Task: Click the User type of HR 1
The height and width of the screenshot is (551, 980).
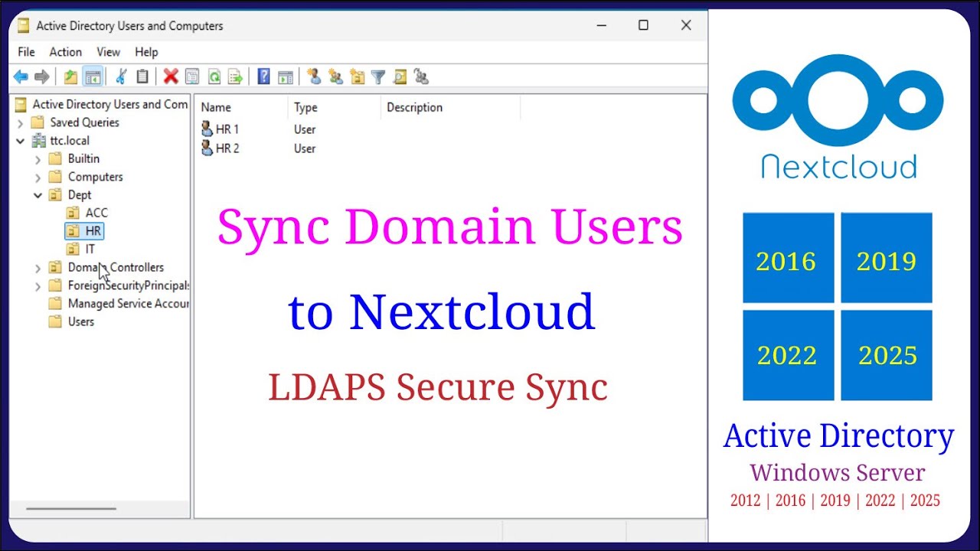Action: [x=305, y=129]
